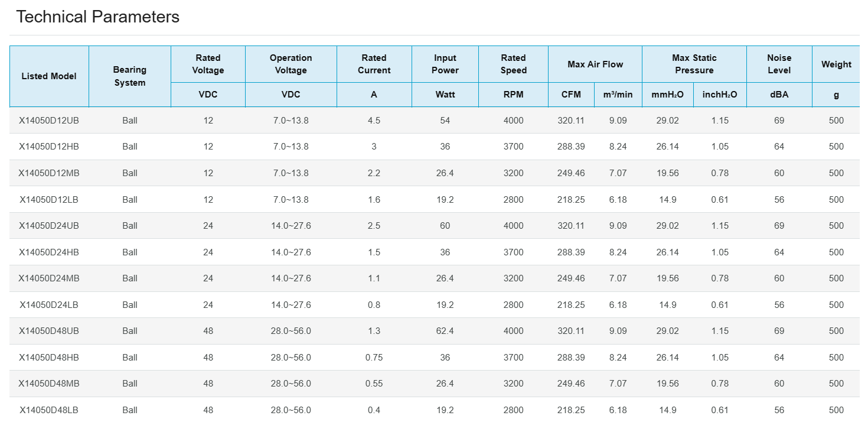Click the Max Air Flow header
The width and height of the screenshot is (868, 422).
595,64
